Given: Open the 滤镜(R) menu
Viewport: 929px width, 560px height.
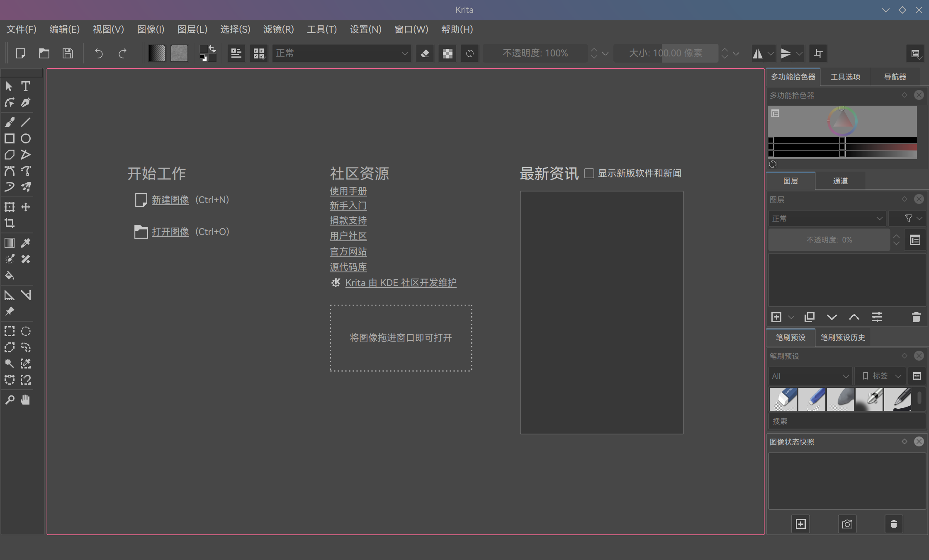Looking at the screenshot, I should tap(278, 29).
